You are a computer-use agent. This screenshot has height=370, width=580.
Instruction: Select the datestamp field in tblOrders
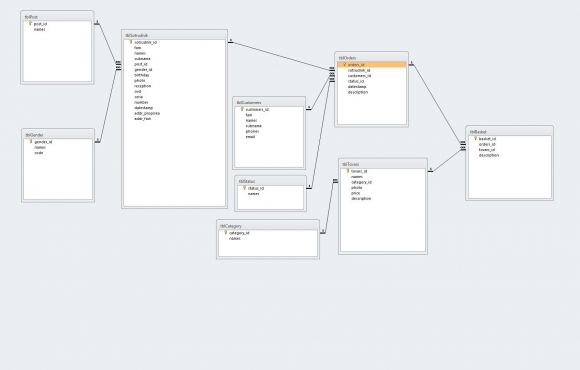[x=357, y=87]
